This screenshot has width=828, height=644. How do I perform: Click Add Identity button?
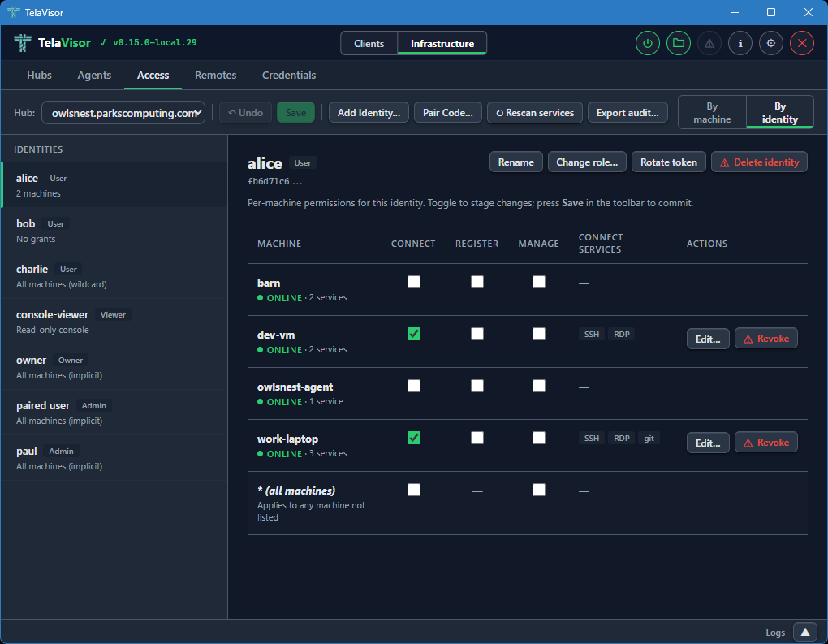pyautogui.click(x=369, y=113)
